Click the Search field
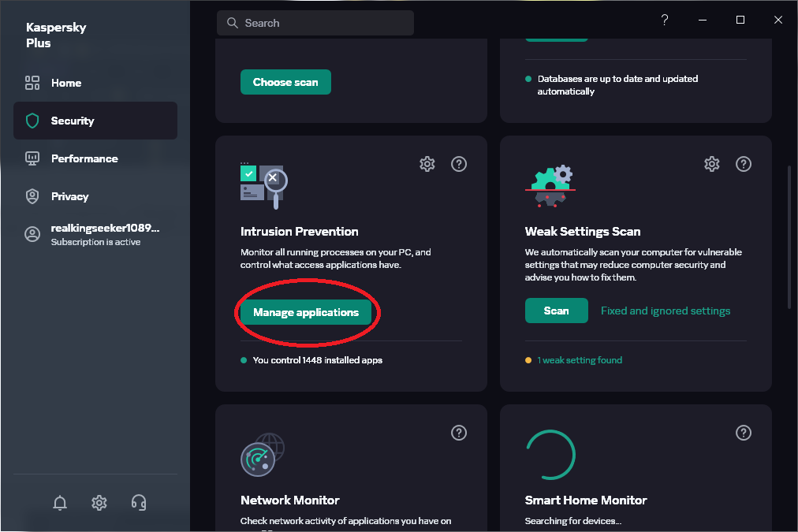This screenshot has height=532, width=798. (315, 23)
